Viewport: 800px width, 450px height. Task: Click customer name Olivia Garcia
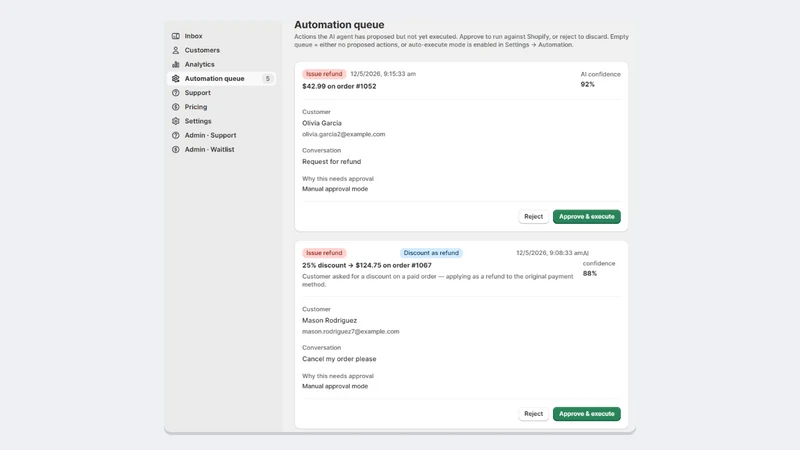pyautogui.click(x=322, y=123)
